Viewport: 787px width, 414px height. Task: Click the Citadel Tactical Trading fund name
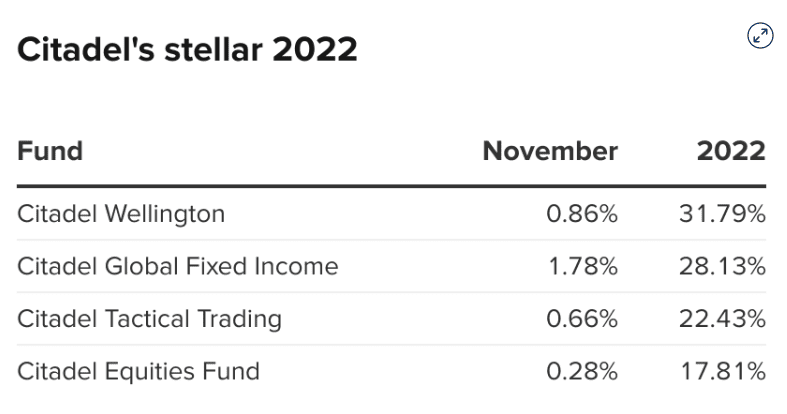tap(149, 319)
